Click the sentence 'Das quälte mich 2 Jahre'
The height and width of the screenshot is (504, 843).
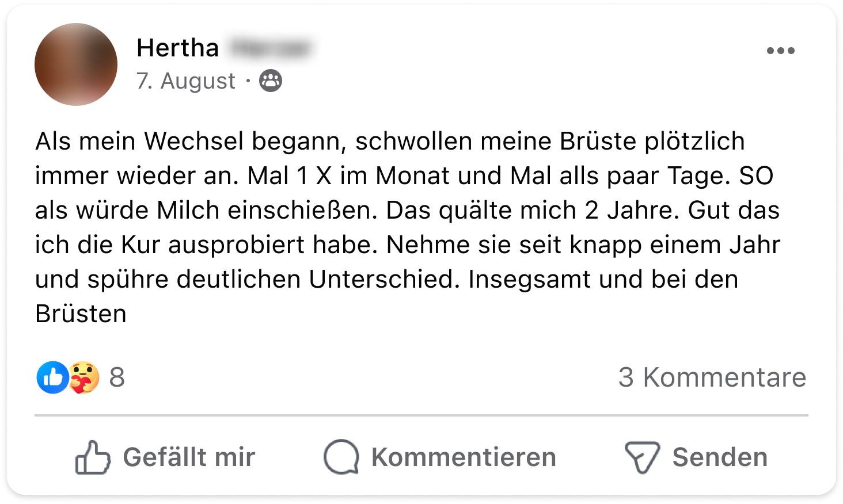[x=529, y=210]
